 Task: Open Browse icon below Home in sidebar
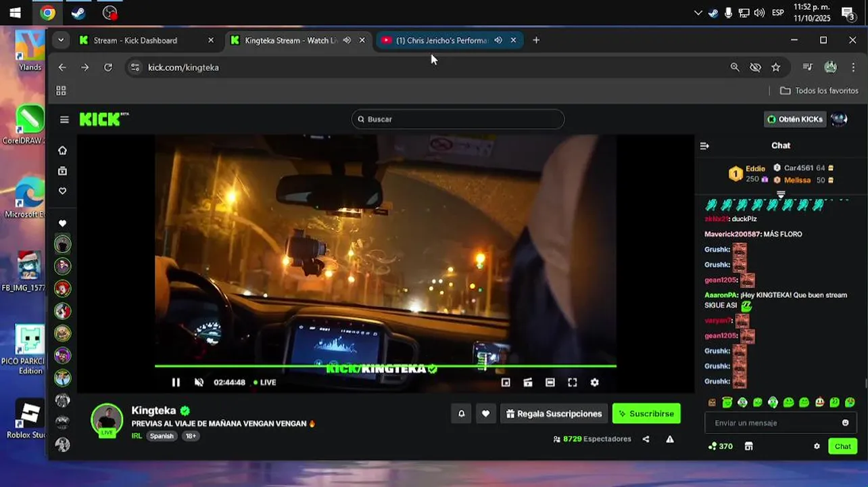tap(62, 171)
